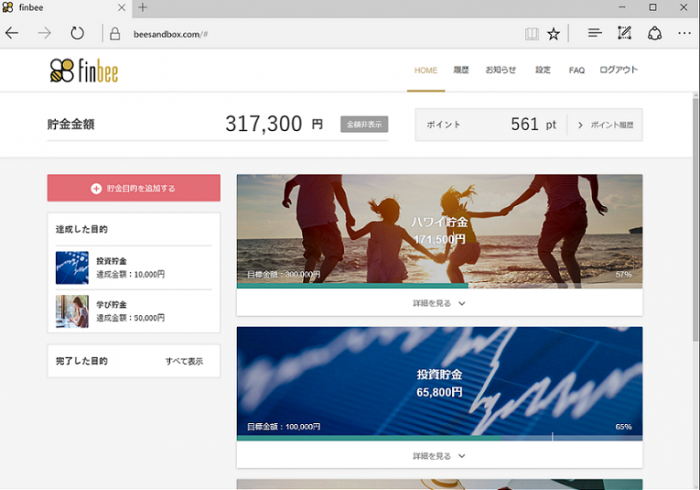This screenshot has height=490, width=700.
Task: Expand 詳細を見る under ハワイ貯金 card
Action: click(x=439, y=303)
